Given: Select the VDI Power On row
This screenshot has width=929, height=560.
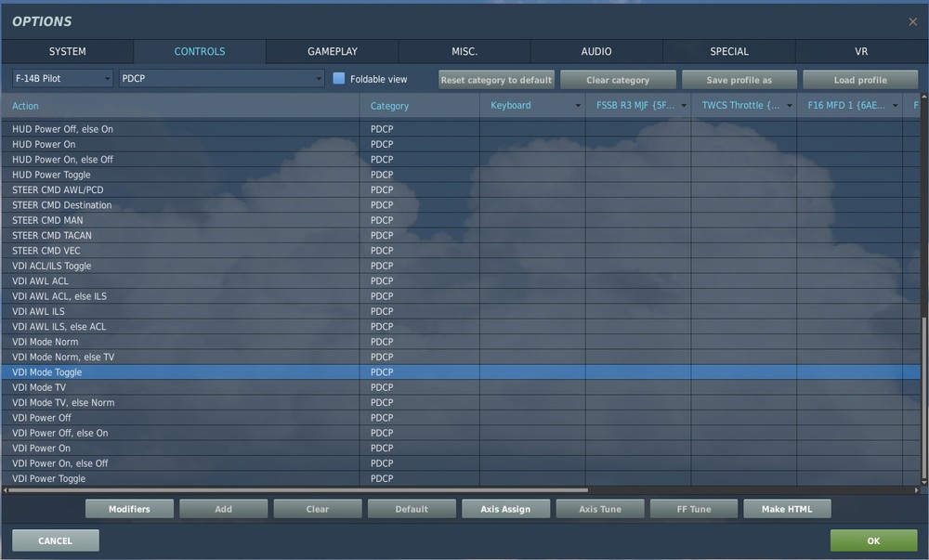Looking at the screenshot, I should pos(461,449).
